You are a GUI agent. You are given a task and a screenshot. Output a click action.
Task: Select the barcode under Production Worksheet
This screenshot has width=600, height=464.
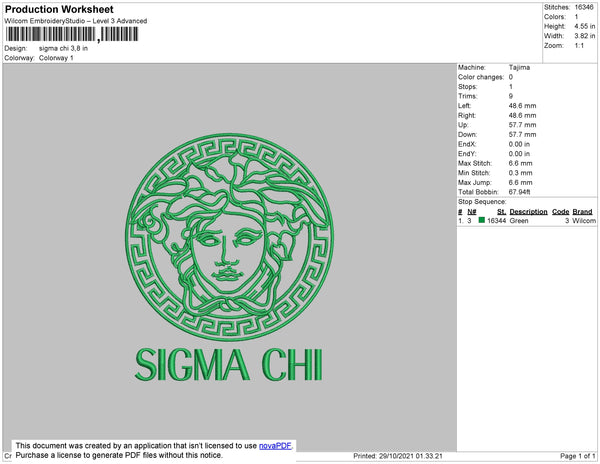coord(72,34)
